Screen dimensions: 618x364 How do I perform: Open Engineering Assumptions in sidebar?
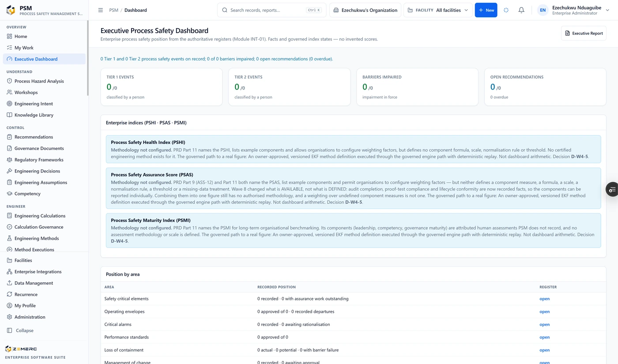pyautogui.click(x=44, y=182)
